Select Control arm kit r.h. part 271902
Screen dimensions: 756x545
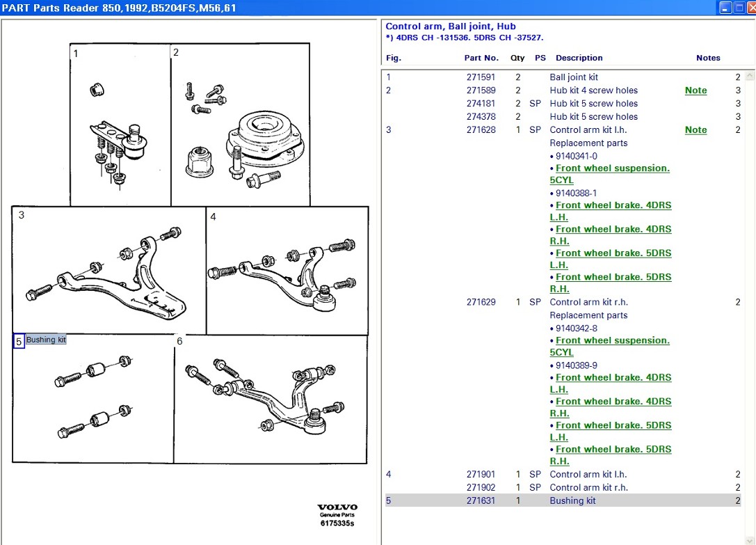click(x=588, y=487)
